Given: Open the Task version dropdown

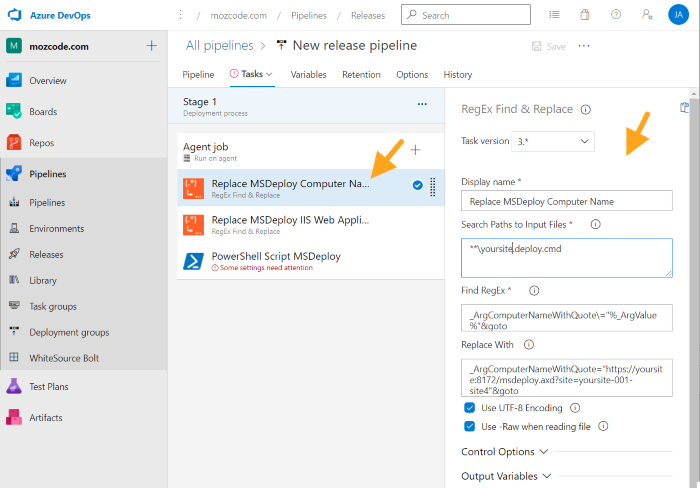Looking at the screenshot, I should 553,142.
